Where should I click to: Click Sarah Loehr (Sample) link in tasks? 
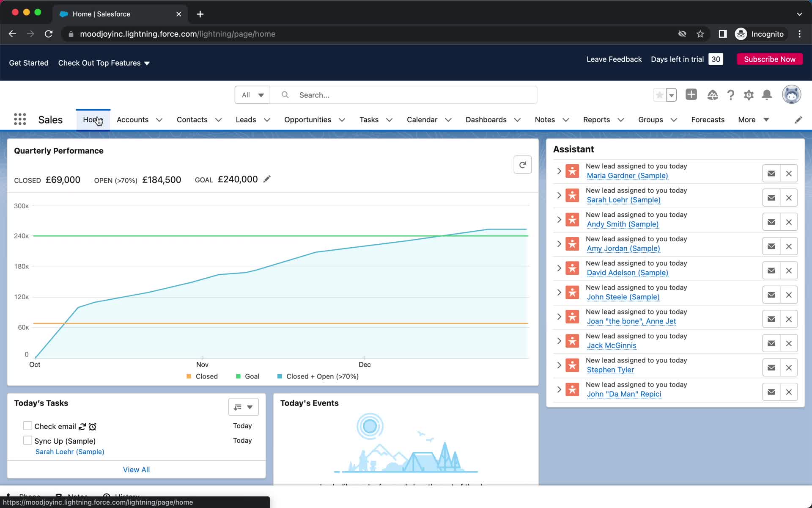69,451
